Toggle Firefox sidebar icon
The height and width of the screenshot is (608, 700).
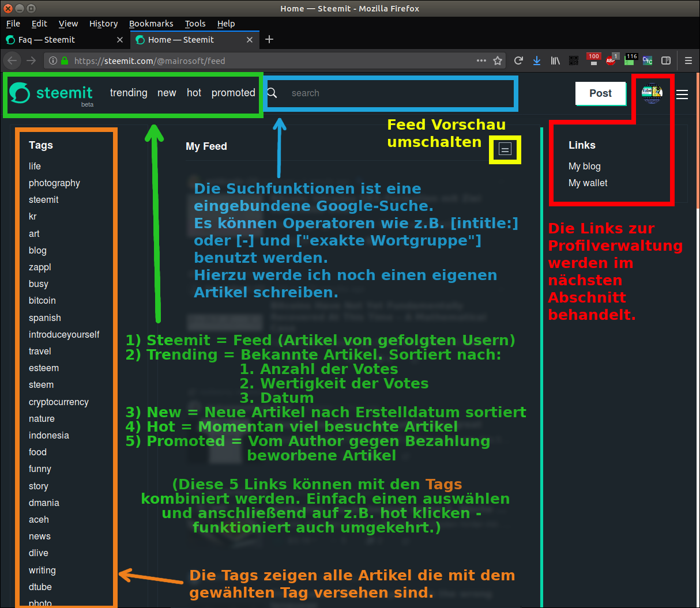666,61
